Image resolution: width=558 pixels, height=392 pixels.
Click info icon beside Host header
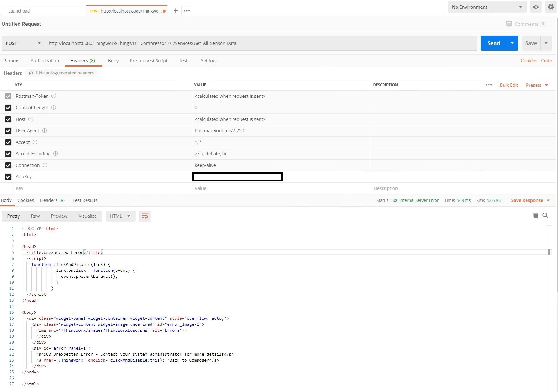(x=31, y=119)
